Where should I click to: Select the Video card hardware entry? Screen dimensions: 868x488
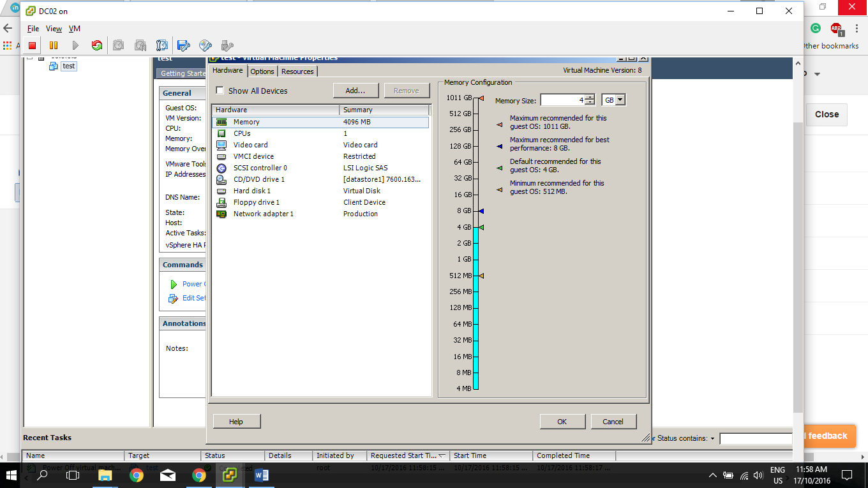320,145
